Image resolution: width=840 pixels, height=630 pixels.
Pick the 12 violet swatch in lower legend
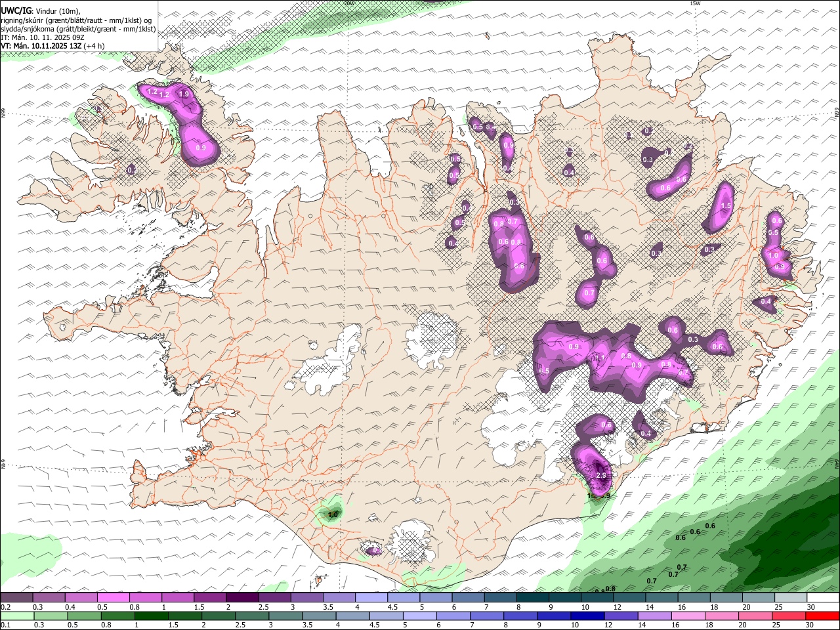[x=620, y=616]
